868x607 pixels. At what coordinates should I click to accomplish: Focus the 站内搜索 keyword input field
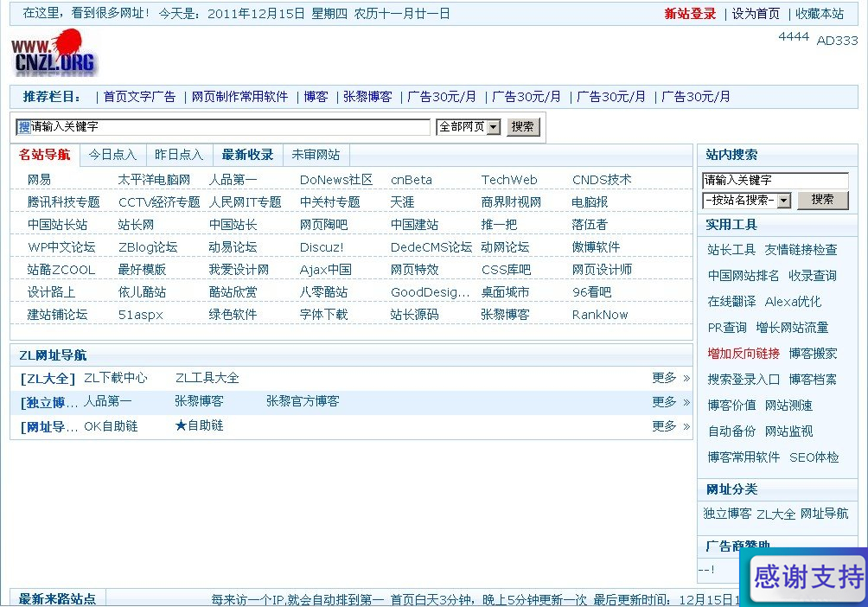(x=775, y=180)
